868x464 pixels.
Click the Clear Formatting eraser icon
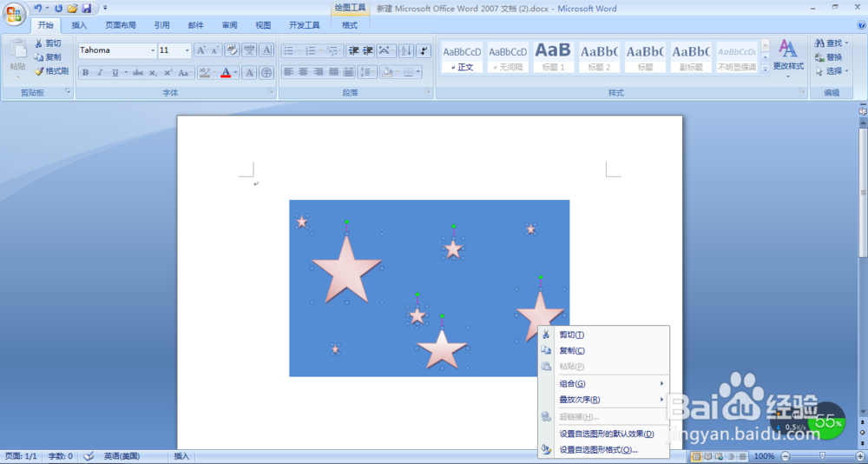tap(232, 50)
